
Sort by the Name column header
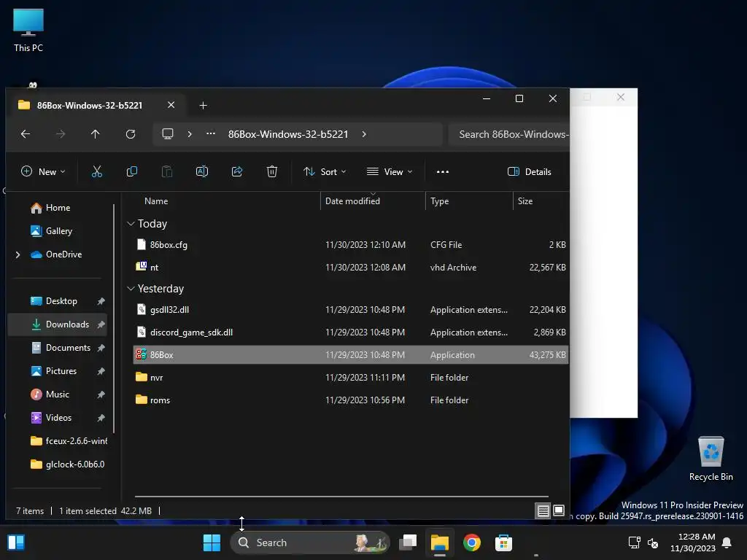pyautogui.click(x=156, y=201)
